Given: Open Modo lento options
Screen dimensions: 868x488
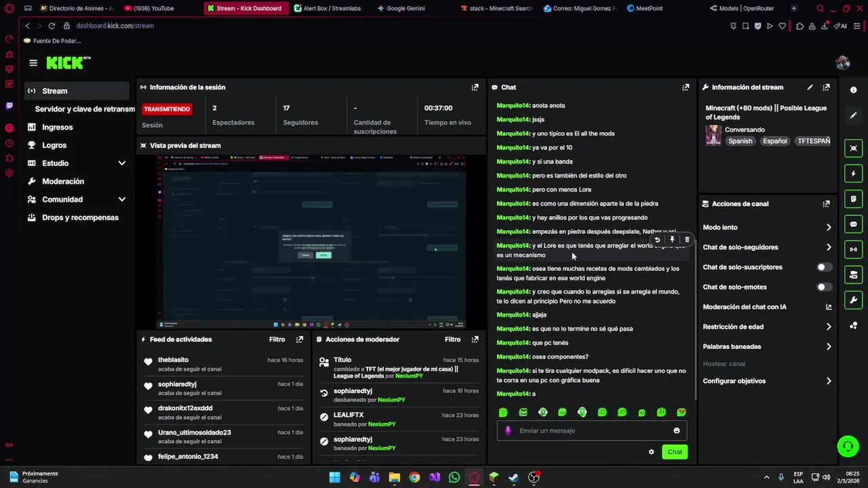Looking at the screenshot, I should (x=766, y=228).
